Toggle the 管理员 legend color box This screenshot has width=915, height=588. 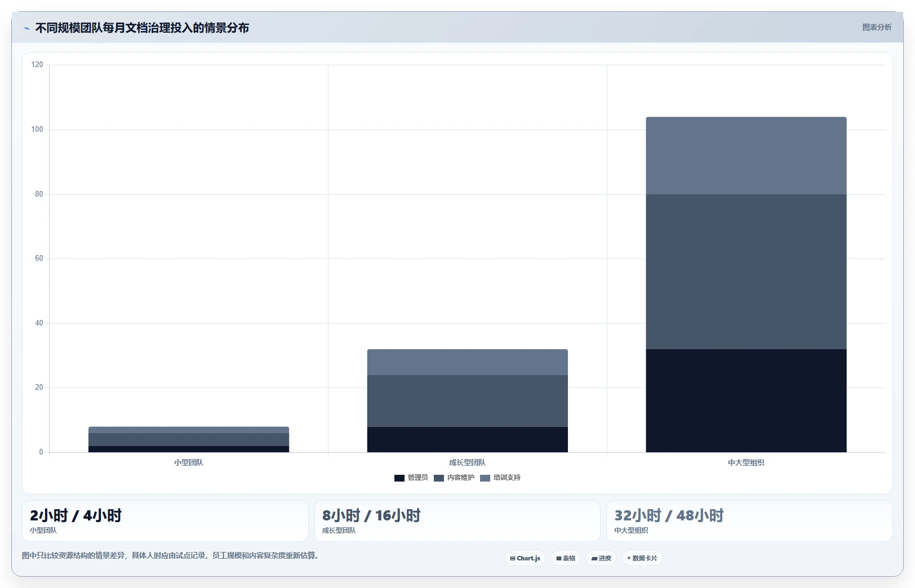399,478
